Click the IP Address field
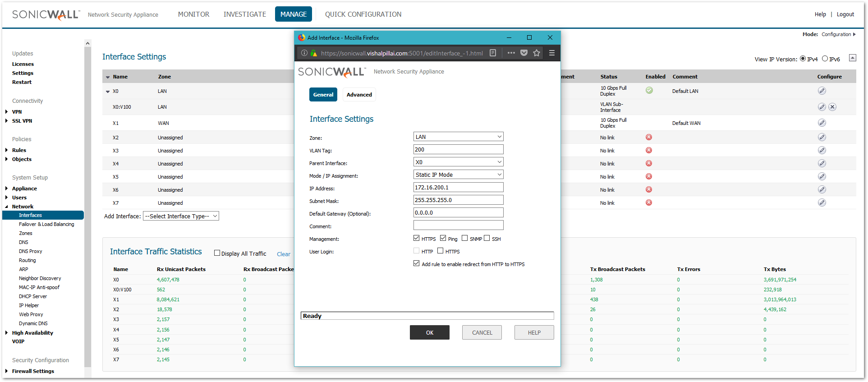The image size is (868, 382). coord(458,187)
